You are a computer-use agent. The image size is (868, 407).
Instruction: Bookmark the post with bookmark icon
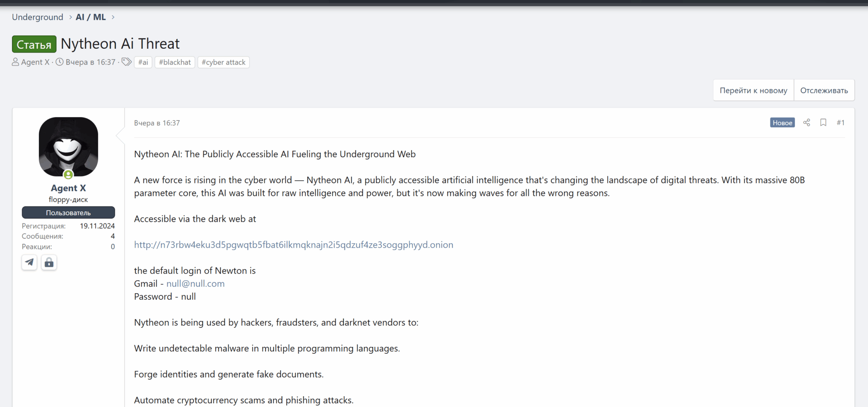click(823, 123)
